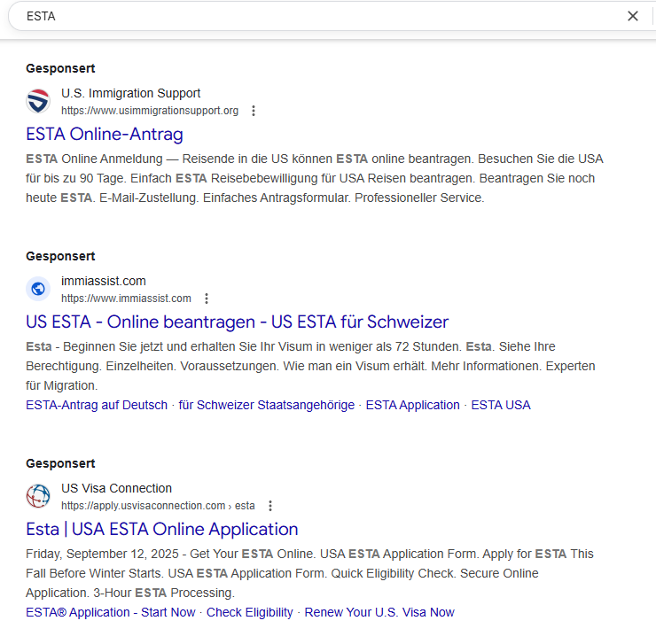The width and height of the screenshot is (656, 644).
Task: Open the three-dot menu next to usvisaconnection.com URL
Action: pos(270,506)
